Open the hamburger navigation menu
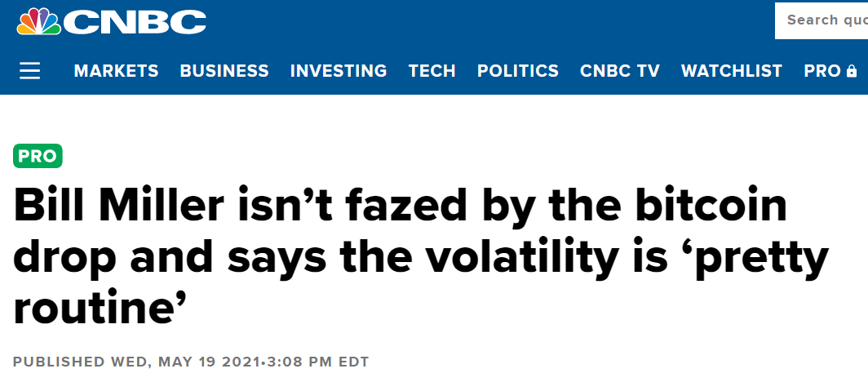 click(x=30, y=71)
